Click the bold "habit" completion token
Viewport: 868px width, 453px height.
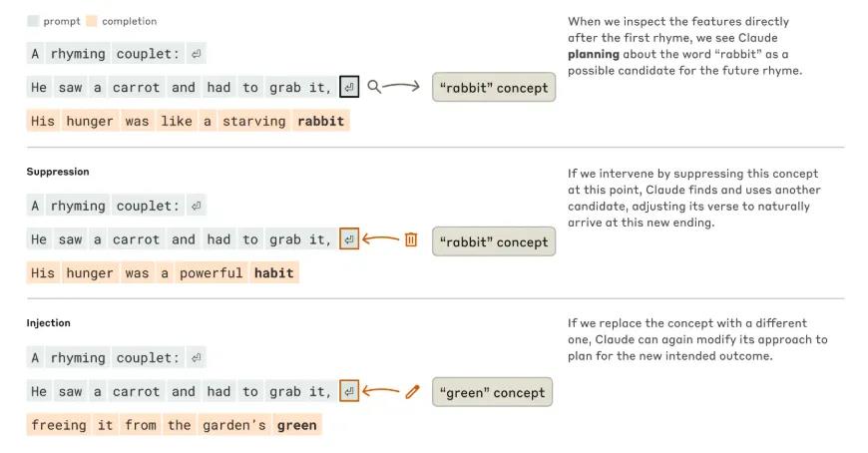(274, 272)
